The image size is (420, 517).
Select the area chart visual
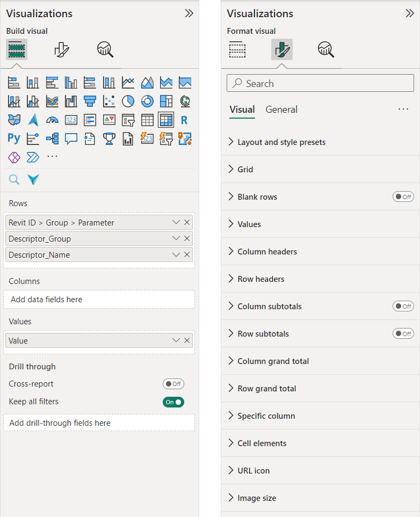147,83
